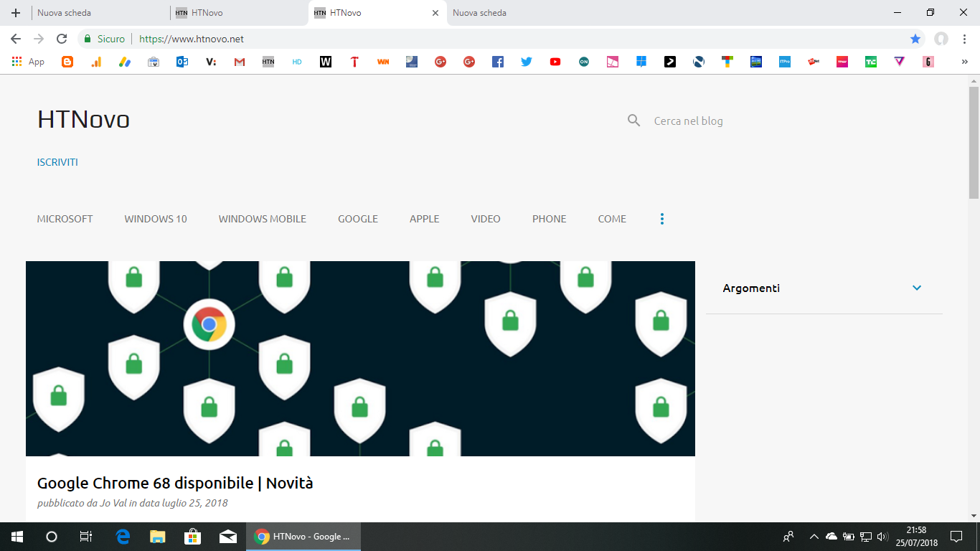Open the Chrome shields article image
The height and width of the screenshot is (551, 980).
360,359
